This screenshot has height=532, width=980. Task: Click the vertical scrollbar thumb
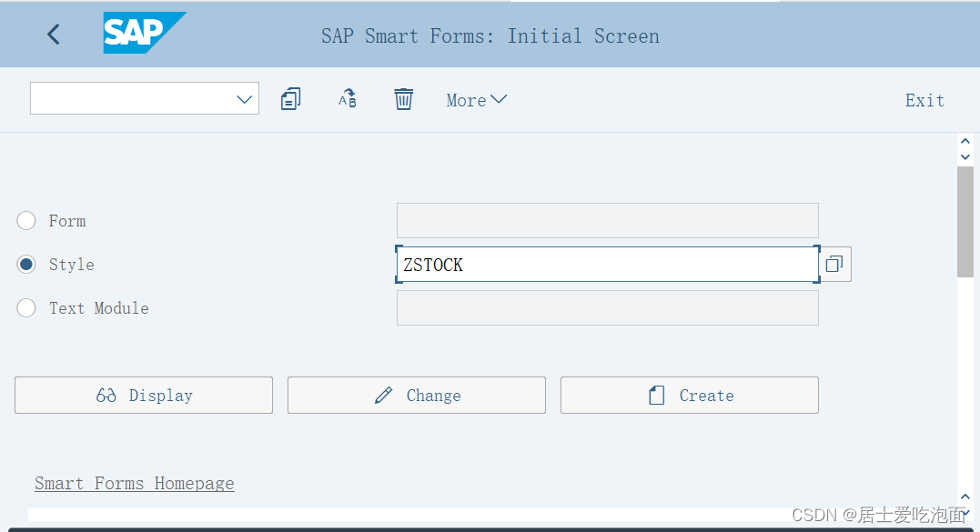pos(965,222)
